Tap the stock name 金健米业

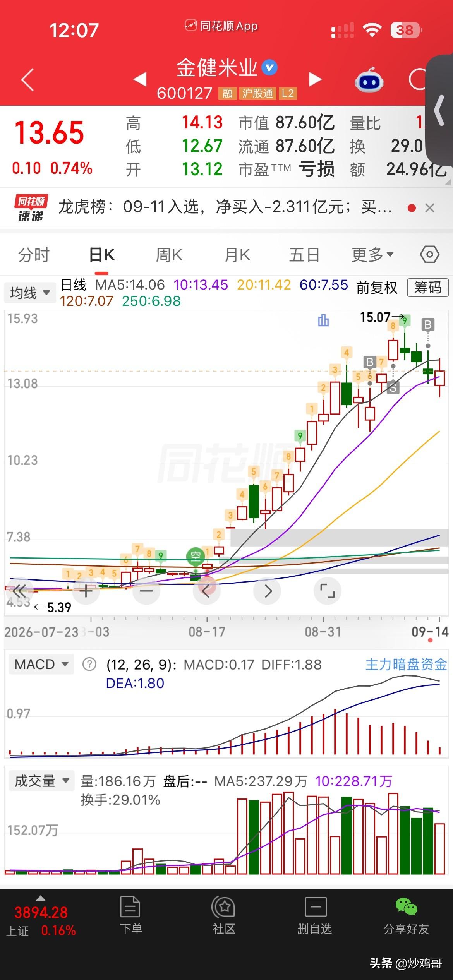click(x=217, y=68)
